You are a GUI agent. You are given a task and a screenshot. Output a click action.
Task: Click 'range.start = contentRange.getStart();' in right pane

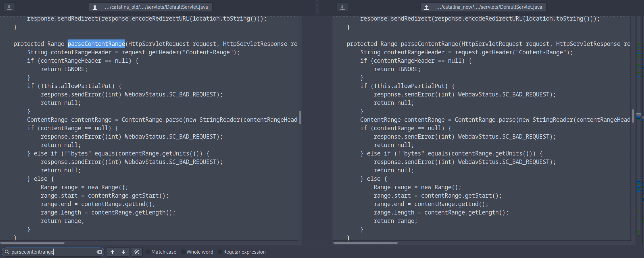[438, 196]
